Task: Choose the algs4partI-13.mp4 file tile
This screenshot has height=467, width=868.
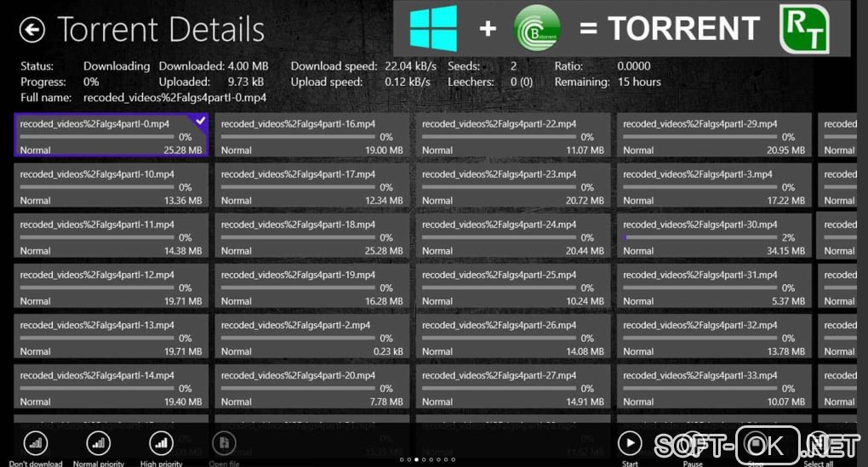Action: 111,337
